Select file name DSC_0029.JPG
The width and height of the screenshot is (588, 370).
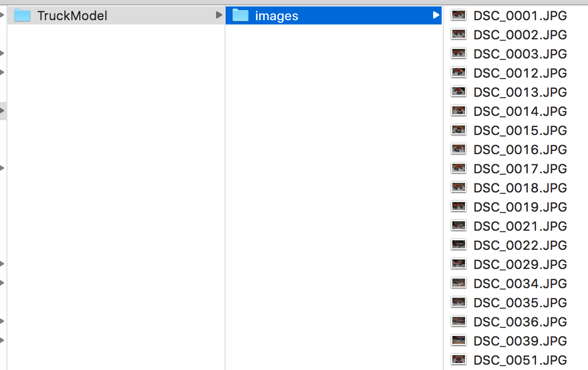[520, 264]
